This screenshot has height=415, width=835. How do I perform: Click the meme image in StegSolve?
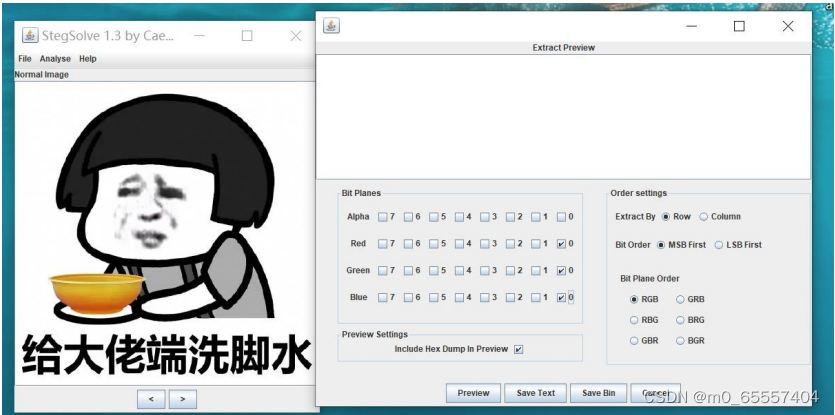tap(166, 233)
